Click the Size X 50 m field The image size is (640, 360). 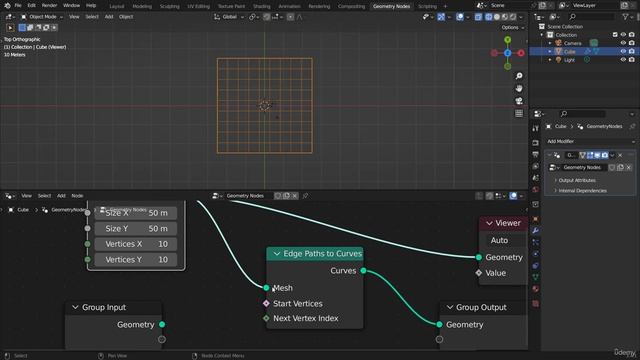click(x=136, y=213)
